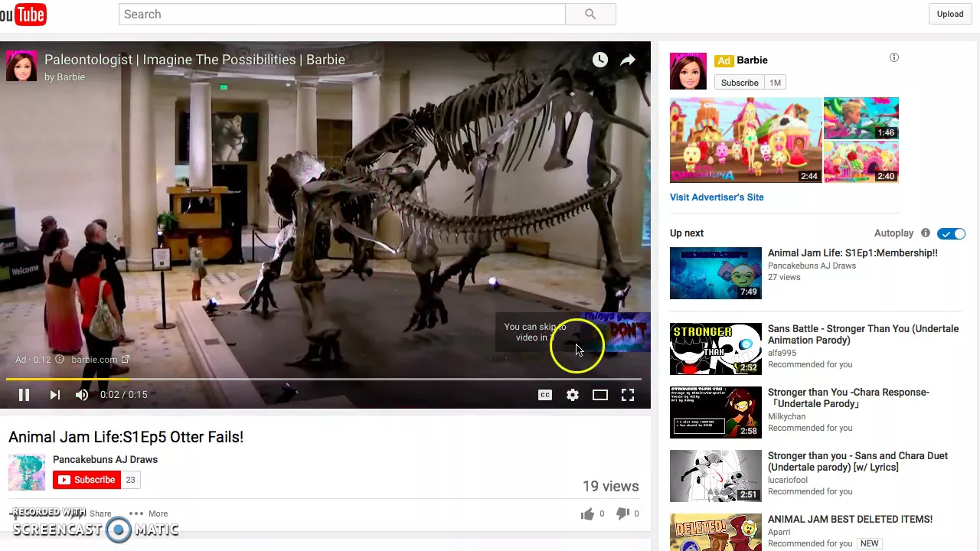Click alfa995 channel name
The height and width of the screenshot is (551, 980).
[x=782, y=354]
